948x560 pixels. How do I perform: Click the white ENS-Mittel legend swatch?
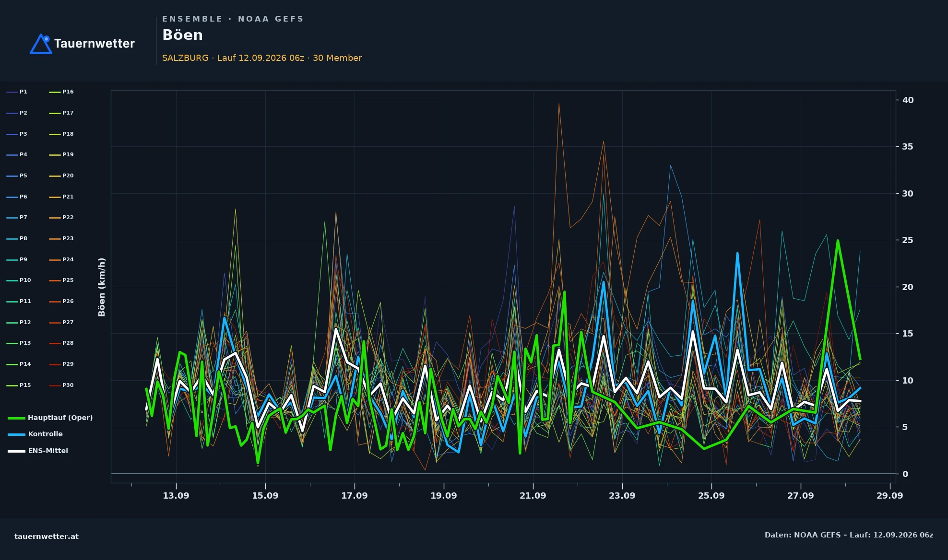pos(16,451)
